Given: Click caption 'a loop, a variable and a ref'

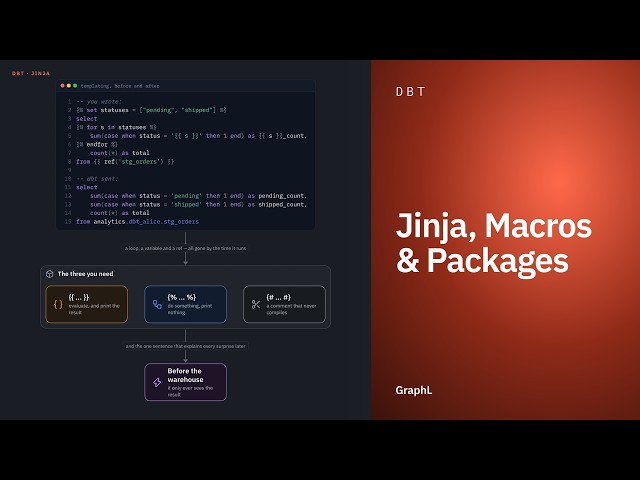Looking at the screenshot, I should click(185, 248).
